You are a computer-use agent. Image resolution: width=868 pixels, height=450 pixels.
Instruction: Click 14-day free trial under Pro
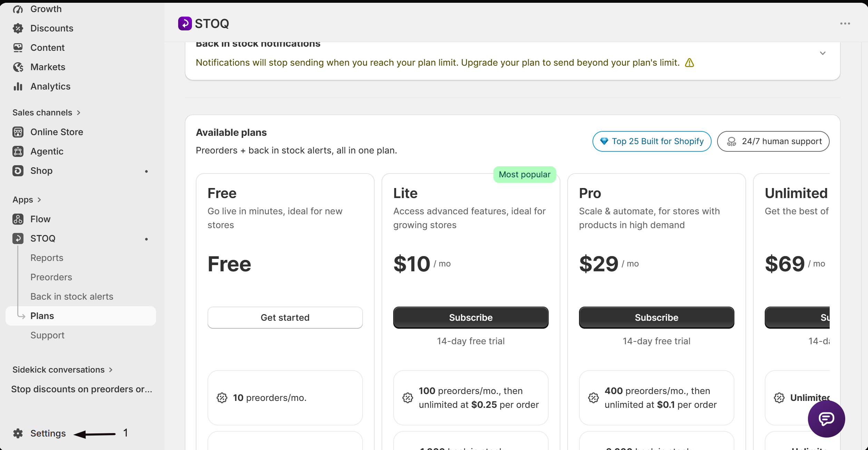click(x=657, y=341)
